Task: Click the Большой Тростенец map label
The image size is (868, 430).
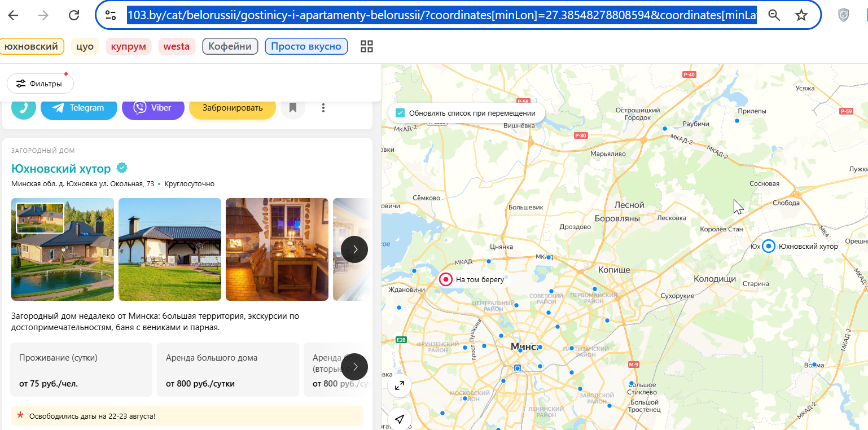Action: [x=645, y=406]
